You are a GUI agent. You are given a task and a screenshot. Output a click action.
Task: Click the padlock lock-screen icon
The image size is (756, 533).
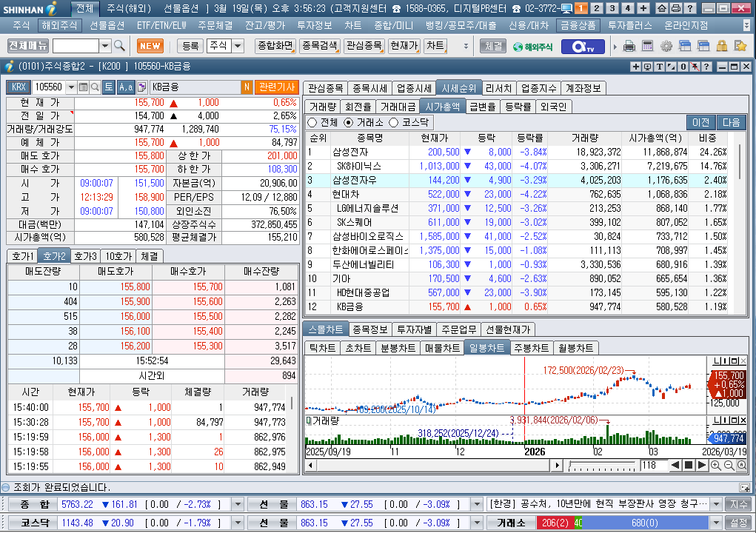click(x=722, y=46)
